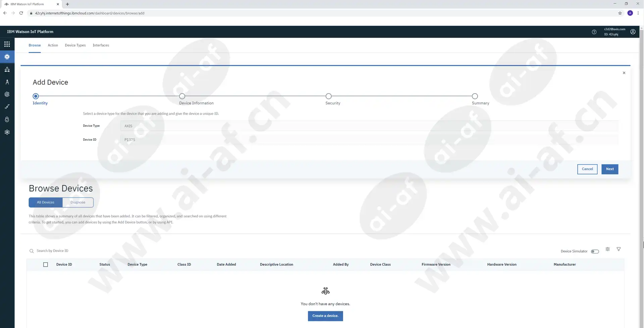This screenshot has height=328, width=644.
Task: Go back in browser history
Action: point(5,13)
